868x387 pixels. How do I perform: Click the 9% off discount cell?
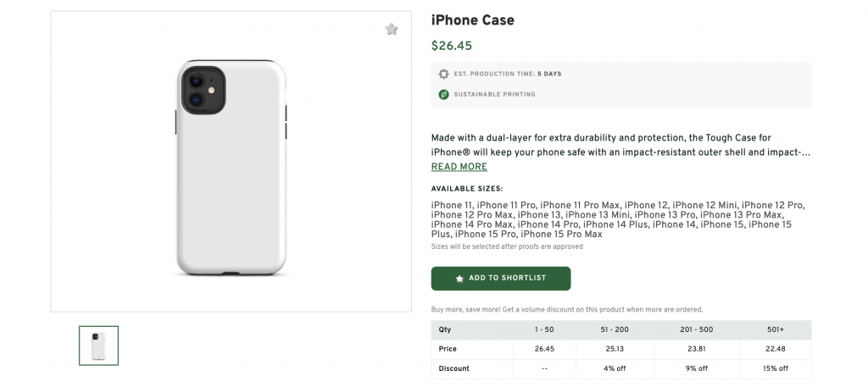pyautogui.click(x=697, y=368)
